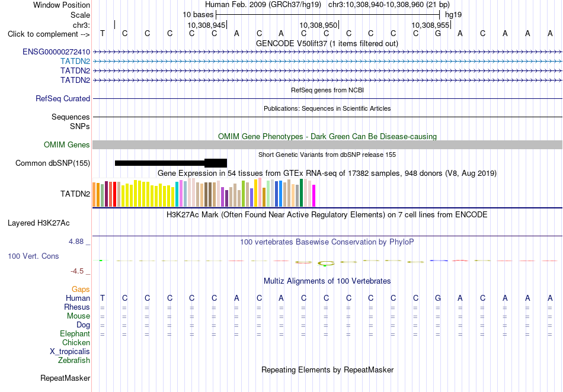Screen dimensions: 563x392
Task: Click 'Basewise Conservation by PhyloP' title
Action: [327, 242]
